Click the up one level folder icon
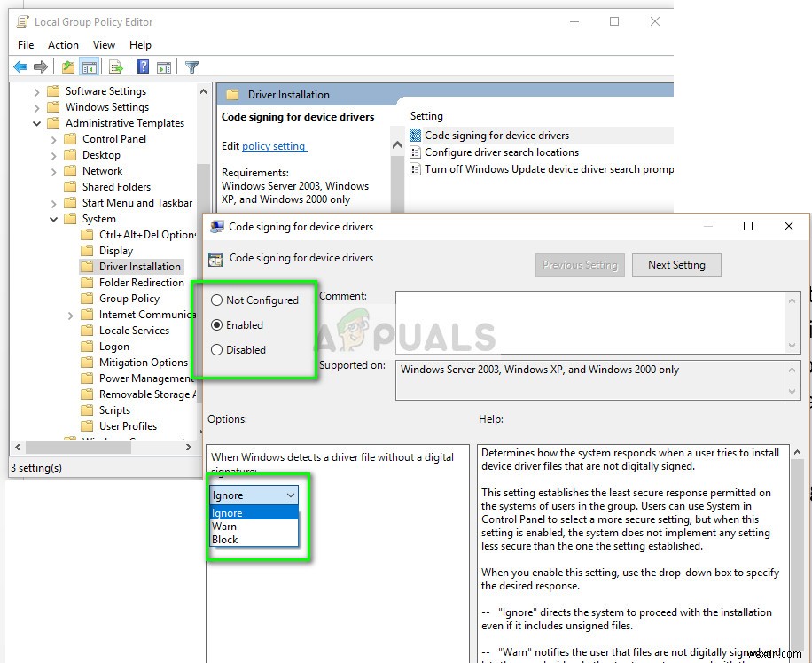Screen dimensions: 812x663 (x=67, y=66)
